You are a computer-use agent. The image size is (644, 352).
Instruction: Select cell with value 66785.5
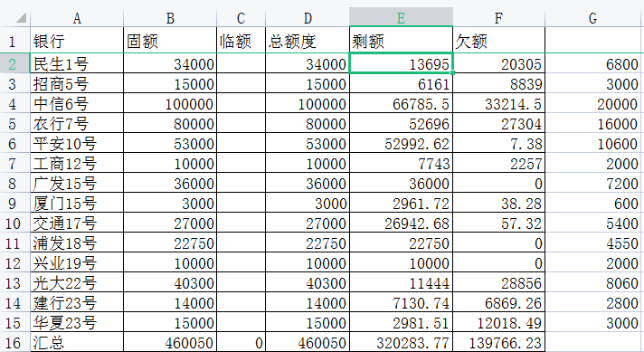tap(401, 103)
